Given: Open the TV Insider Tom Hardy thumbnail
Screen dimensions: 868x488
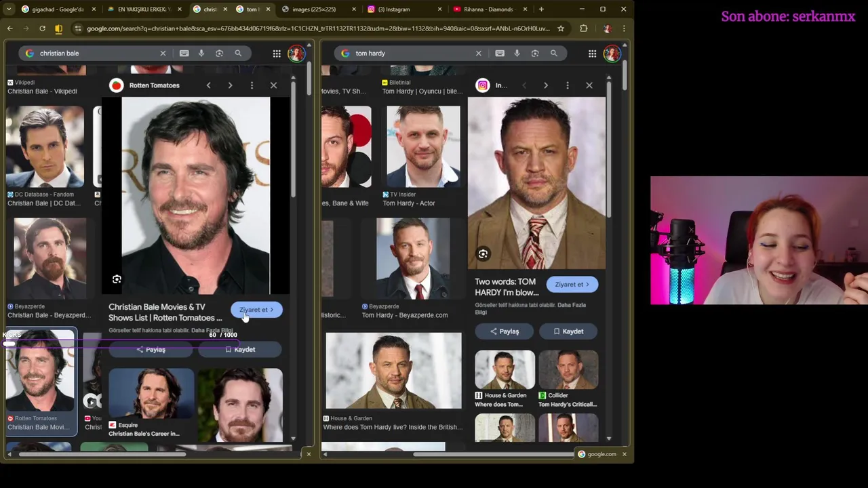Looking at the screenshot, I should point(423,147).
